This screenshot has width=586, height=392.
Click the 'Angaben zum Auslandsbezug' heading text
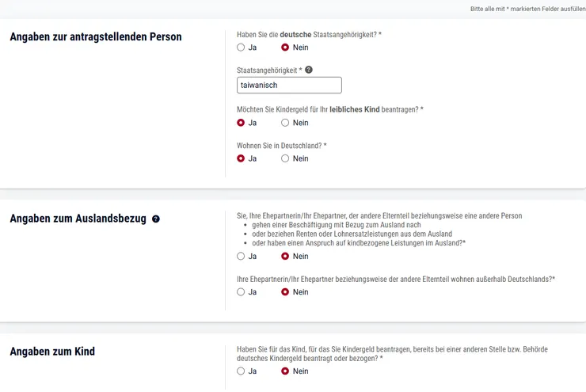pos(78,219)
